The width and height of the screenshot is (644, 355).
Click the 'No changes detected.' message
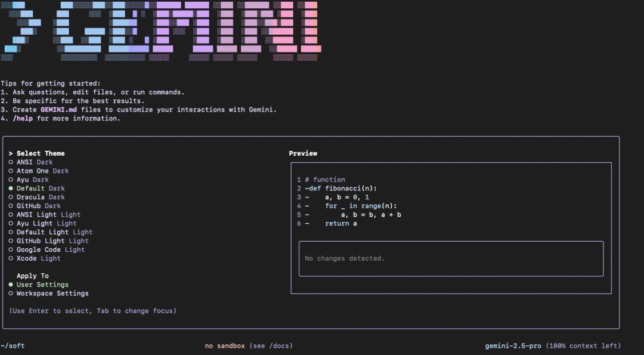(345, 258)
